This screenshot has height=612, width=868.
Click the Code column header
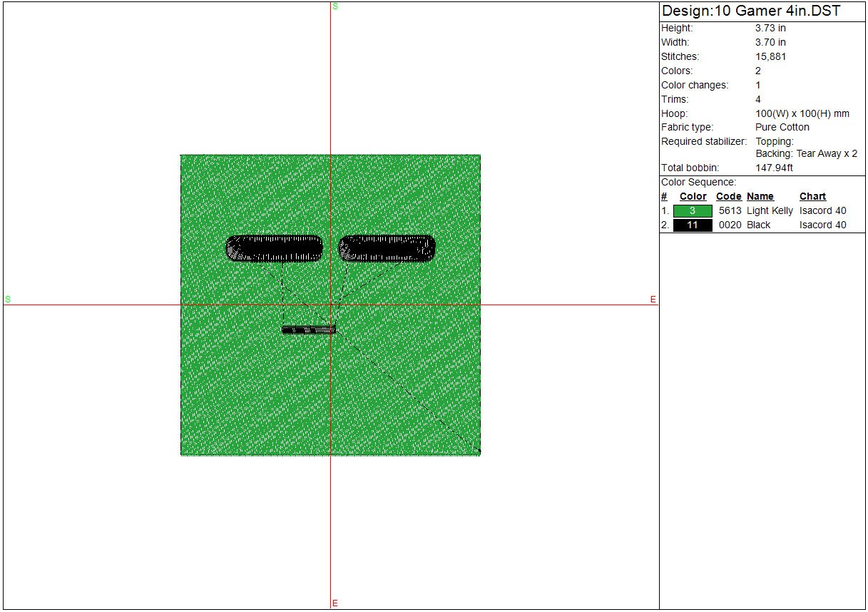[x=728, y=197]
